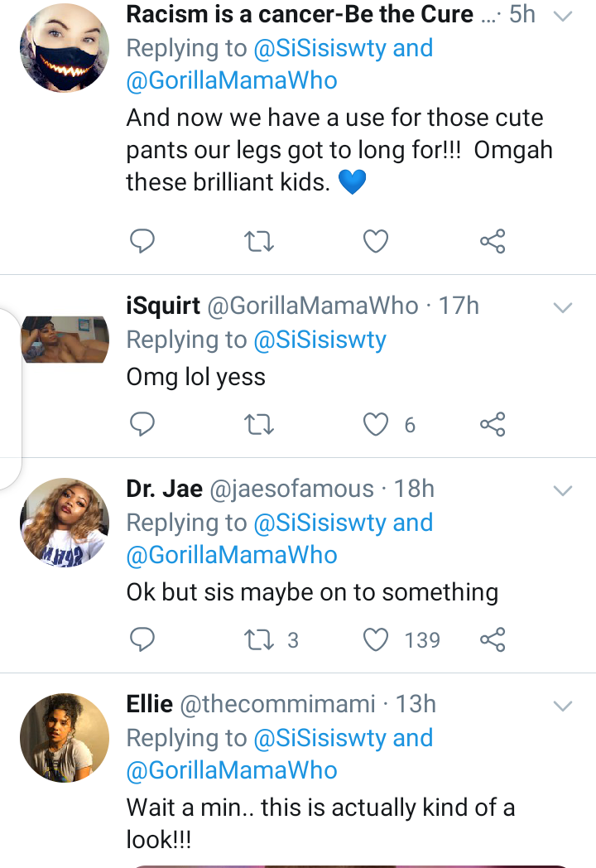Retweet the 'cute pants' tweet
Viewport: 596px width, 868px height.
point(260,241)
